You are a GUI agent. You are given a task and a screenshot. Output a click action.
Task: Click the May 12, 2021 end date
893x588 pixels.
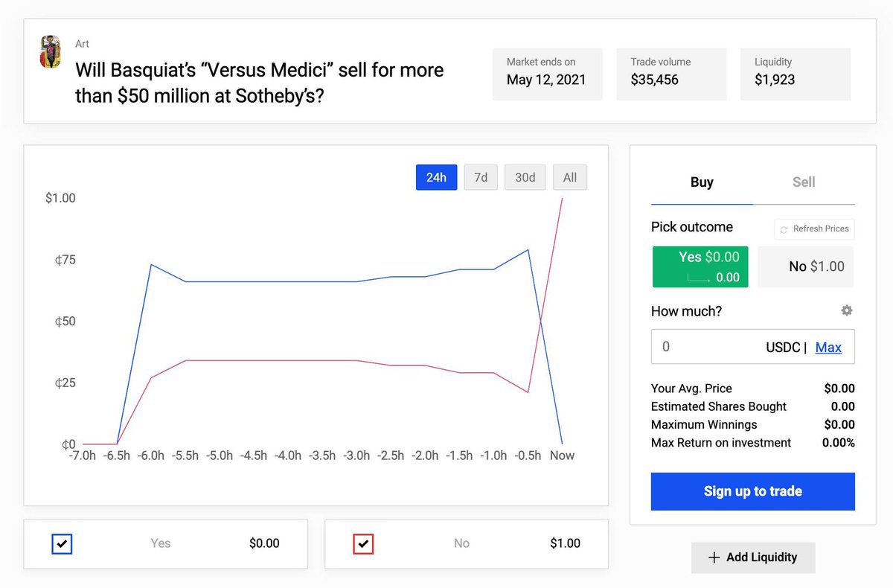point(546,80)
